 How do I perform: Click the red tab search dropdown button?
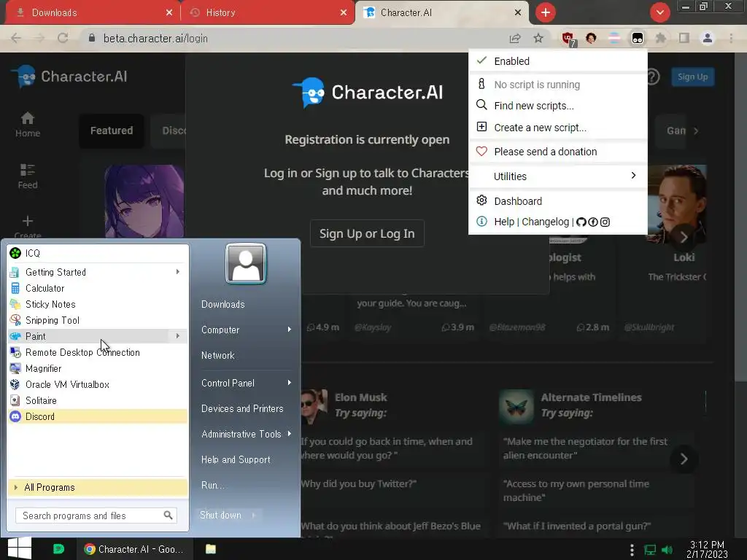click(x=659, y=12)
